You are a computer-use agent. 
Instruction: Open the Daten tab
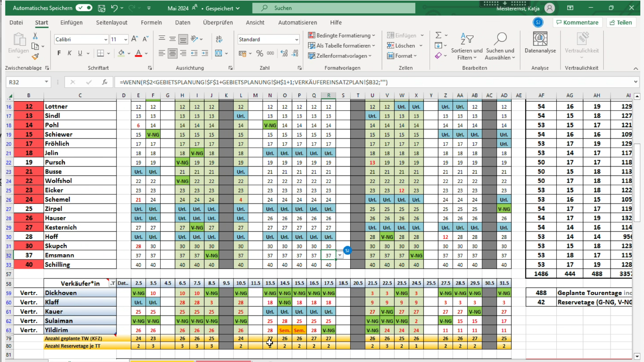click(x=182, y=22)
